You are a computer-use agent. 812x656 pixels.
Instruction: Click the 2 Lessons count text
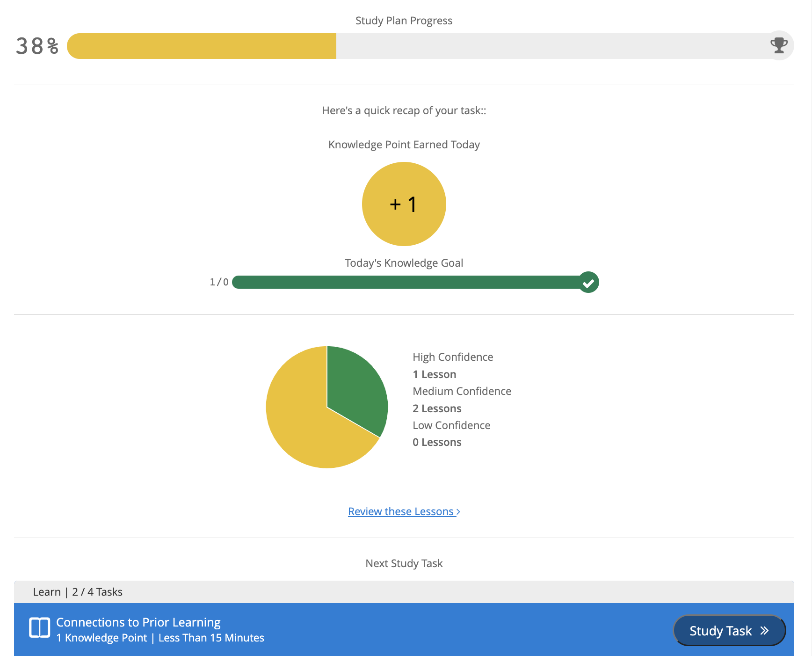point(437,408)
